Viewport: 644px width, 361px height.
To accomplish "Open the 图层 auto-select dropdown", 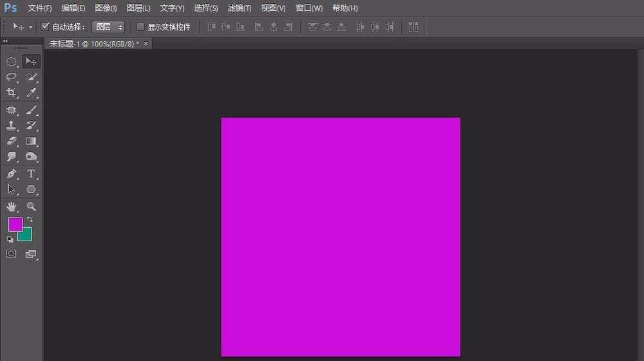I will point(108,27).
